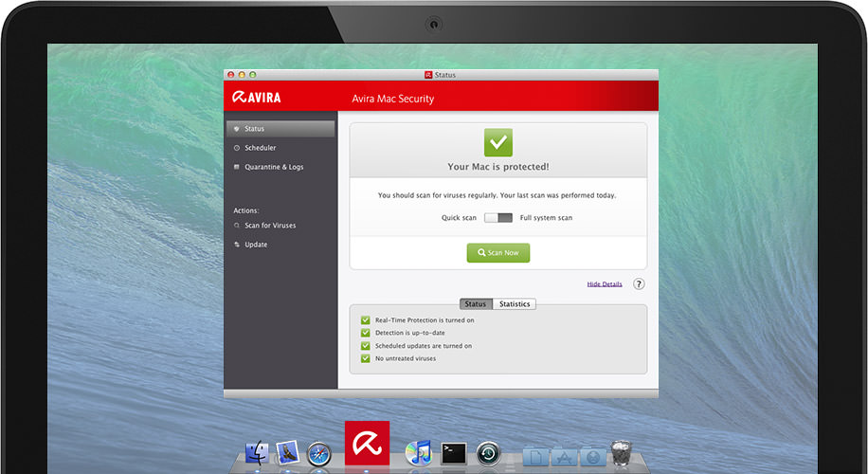Click the magnifier icon beside Scan for Viruses

(237, 226)
